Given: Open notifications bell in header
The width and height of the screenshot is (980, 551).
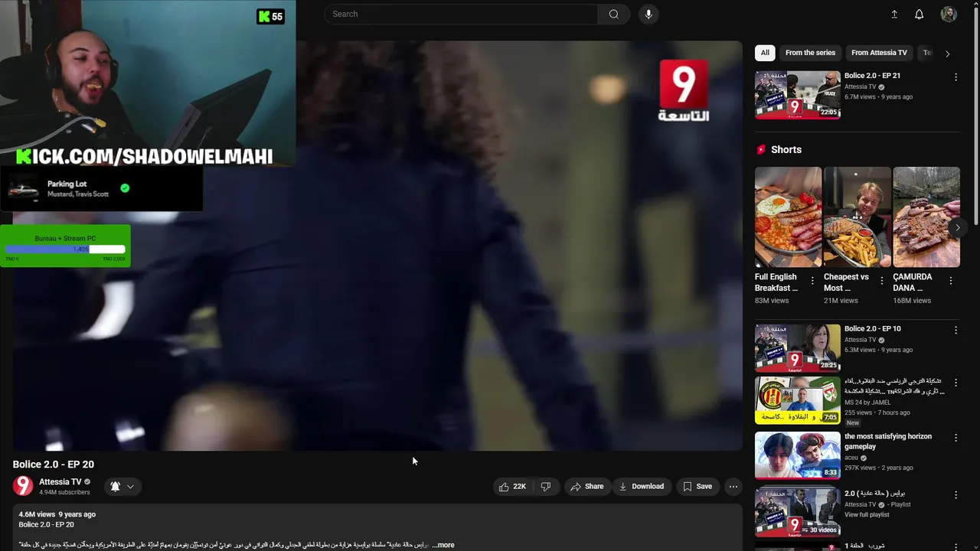Looking at the screenshot, I should (919, 15).
